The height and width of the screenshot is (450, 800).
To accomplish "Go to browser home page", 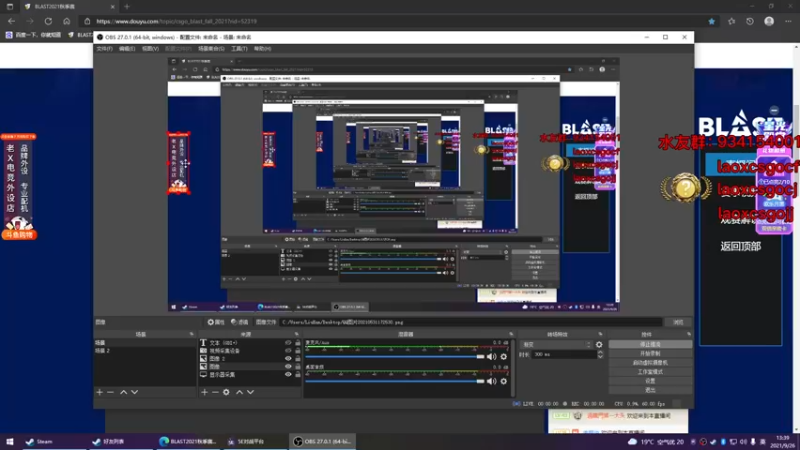I will 66,21.
